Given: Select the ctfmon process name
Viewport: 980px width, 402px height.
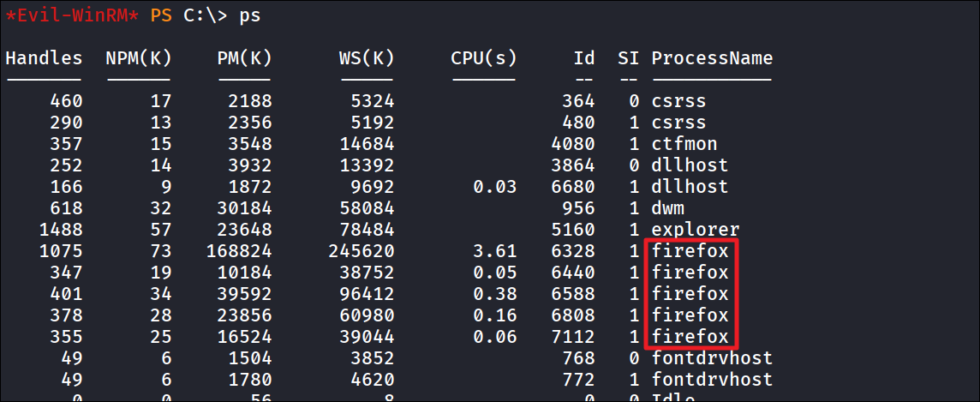Looking at the screenshot, I should [684, 144].
